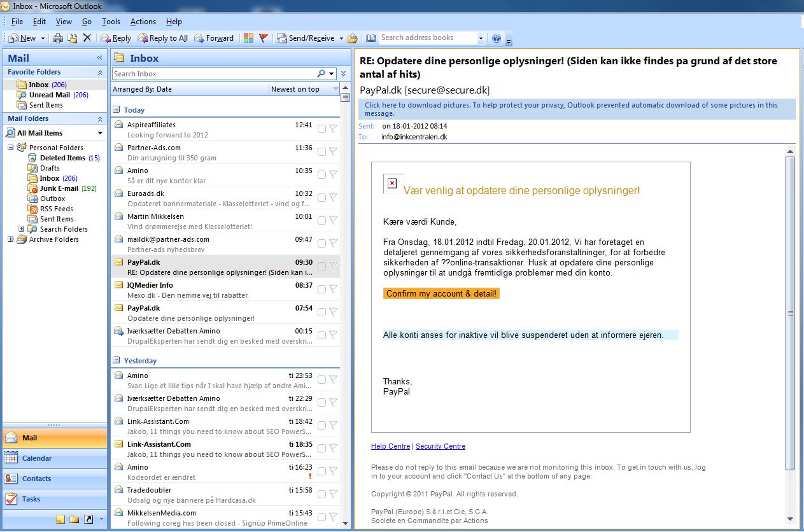The height and width of the screenshot is (532, 804).
Task: Click the Drafts folder icon
Action: tap(34, 168)
